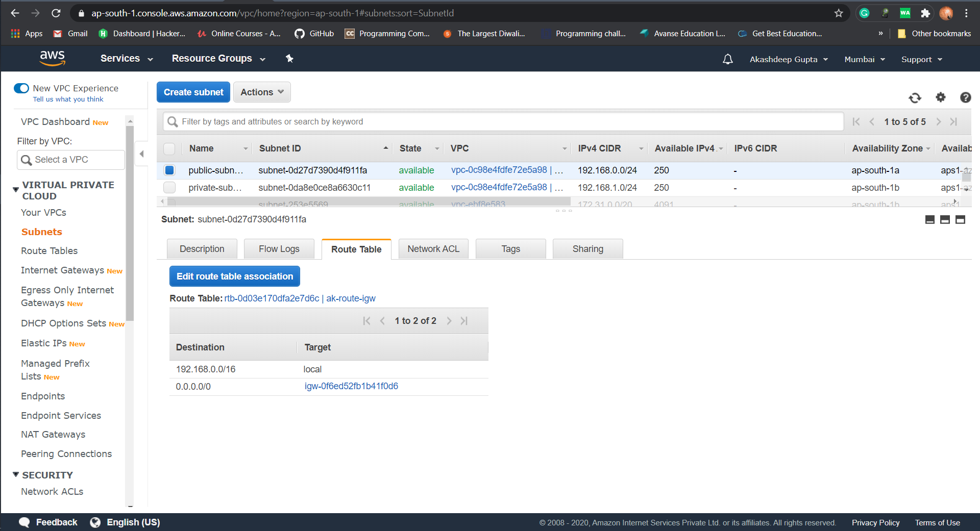Screen dimensions: 980x531
Task: Refresh the subnets list
Action: 915,98
